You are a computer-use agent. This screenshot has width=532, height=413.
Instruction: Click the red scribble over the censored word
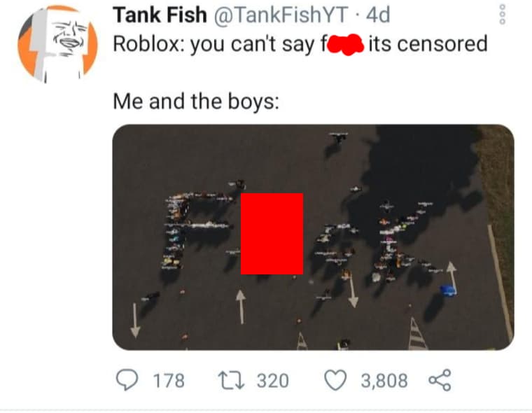pyautogui.click(x=344, y=44)
